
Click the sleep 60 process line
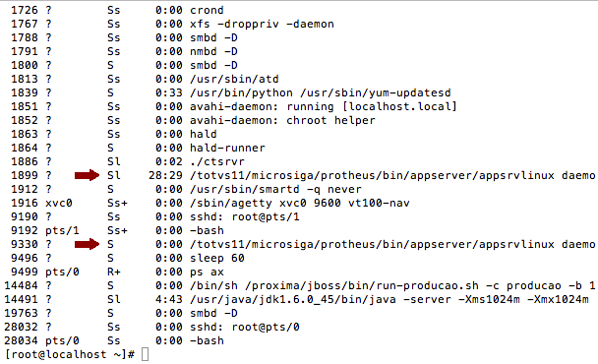tap(128, 258)
